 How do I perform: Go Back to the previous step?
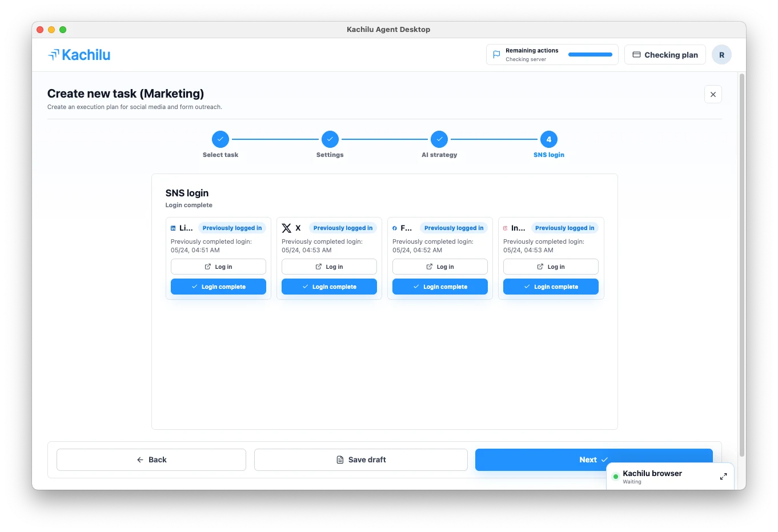pos(151,460)
